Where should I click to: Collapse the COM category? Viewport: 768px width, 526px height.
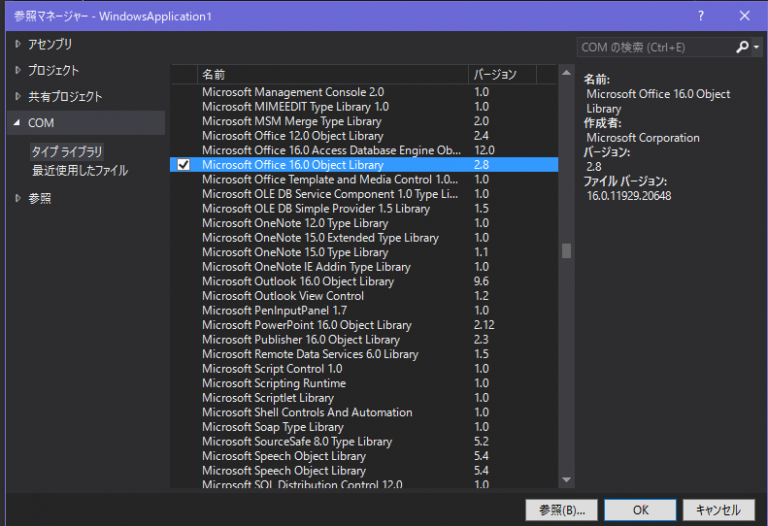coord(17,122)
